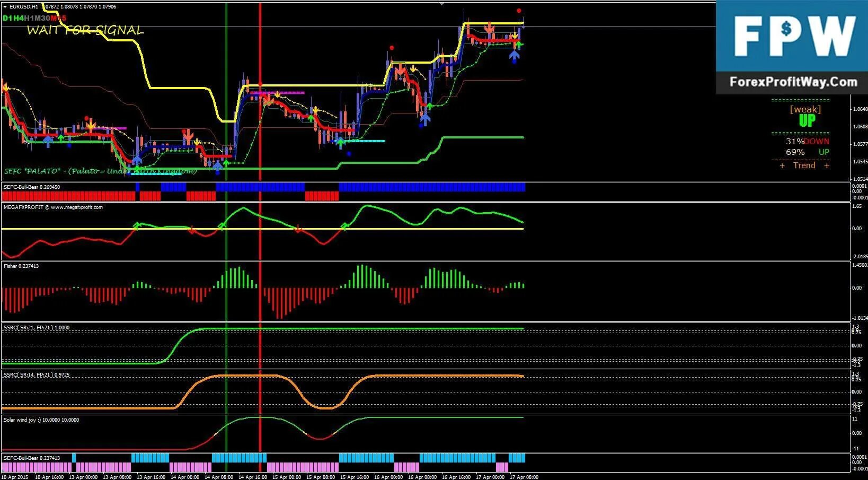Click the green UP signal text on the right panel
The image size is (868, 480).
tap(806, 120)
